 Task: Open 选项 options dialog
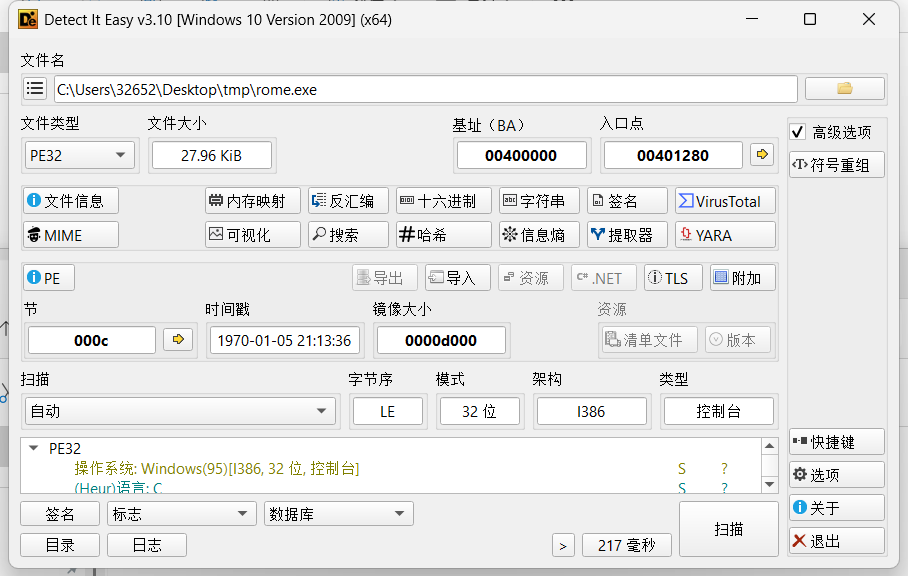coord(836,475)
